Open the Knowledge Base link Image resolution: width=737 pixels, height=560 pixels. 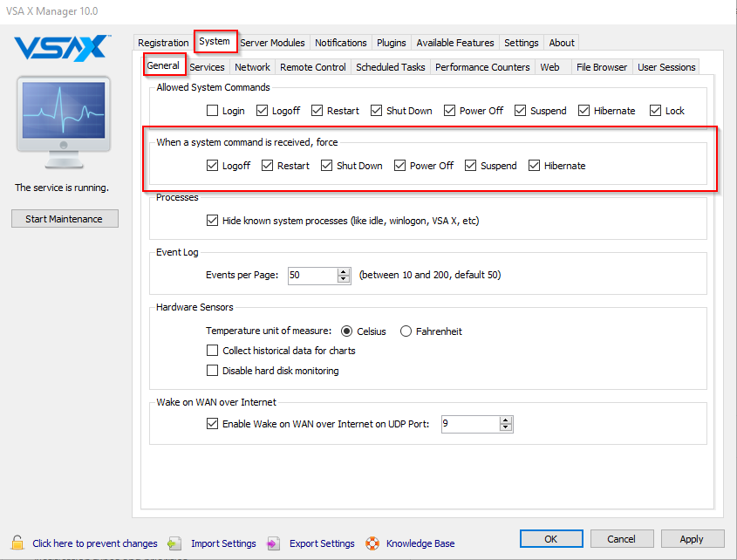pyautogui.click(x=420, y=543)
